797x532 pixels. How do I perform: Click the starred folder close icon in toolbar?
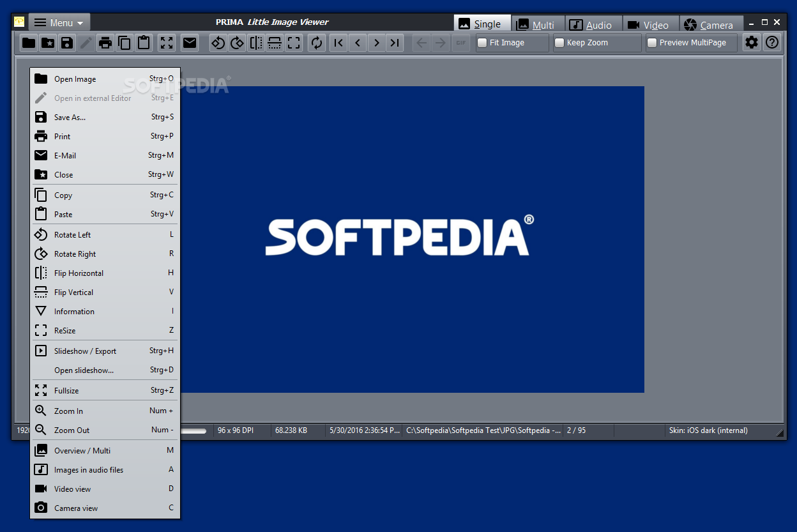click(x=48, y=43)
